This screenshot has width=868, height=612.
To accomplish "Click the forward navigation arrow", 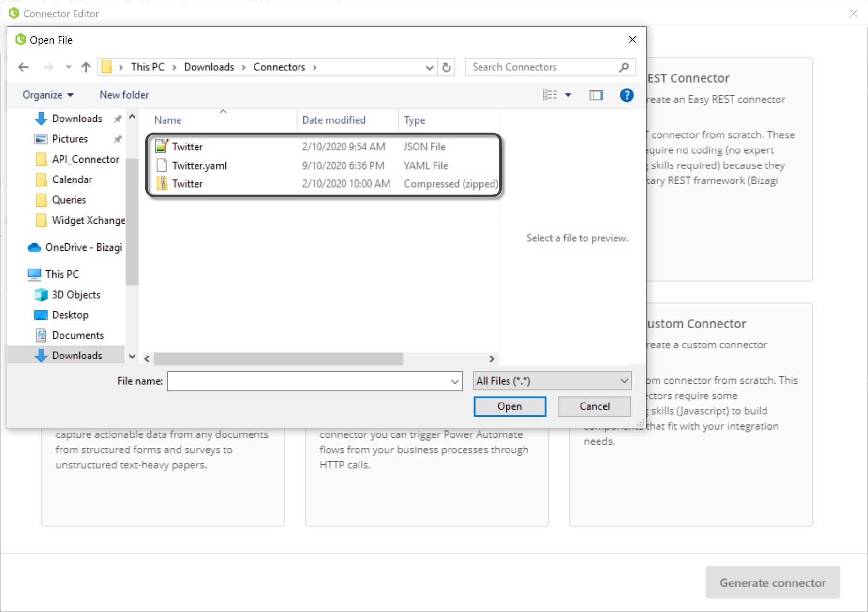I will click(x=48, y=67).
